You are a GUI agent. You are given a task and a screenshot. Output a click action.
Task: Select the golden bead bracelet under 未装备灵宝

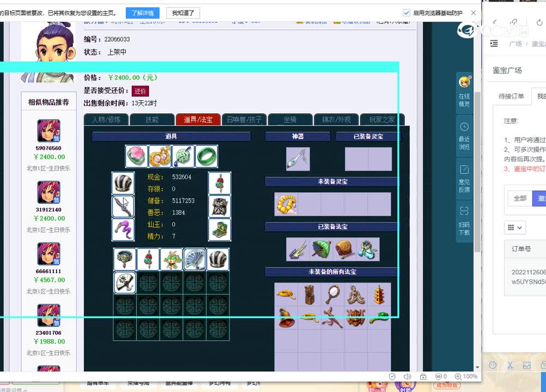286,204
